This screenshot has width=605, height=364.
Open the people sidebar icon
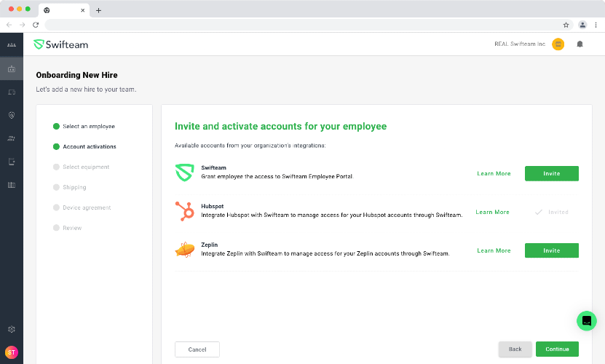click(x=12, y=138)
